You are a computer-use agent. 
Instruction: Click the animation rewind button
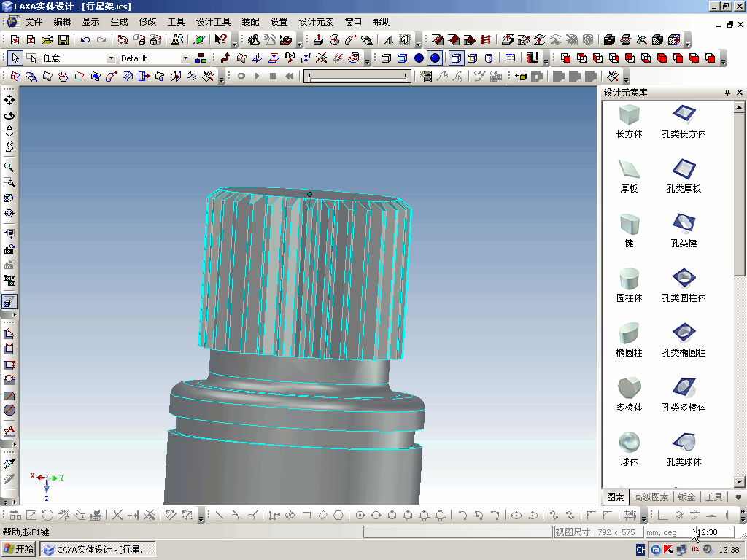click(x=289, y=76)
